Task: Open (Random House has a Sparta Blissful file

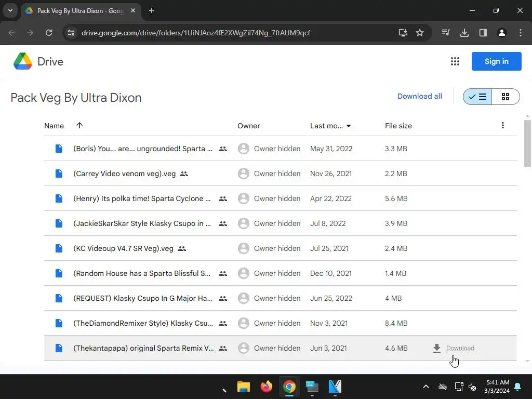Action: [142, 273]
